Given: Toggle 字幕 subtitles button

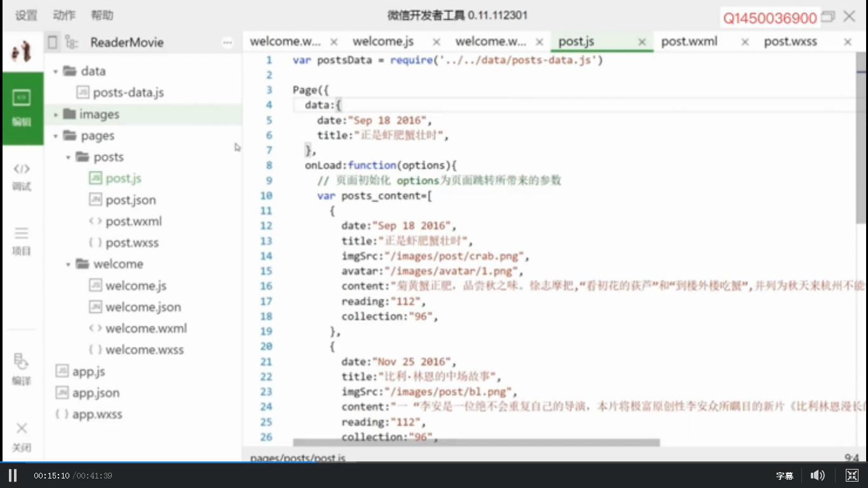Looking at the screenshot, I should click(x=785, y=475).
